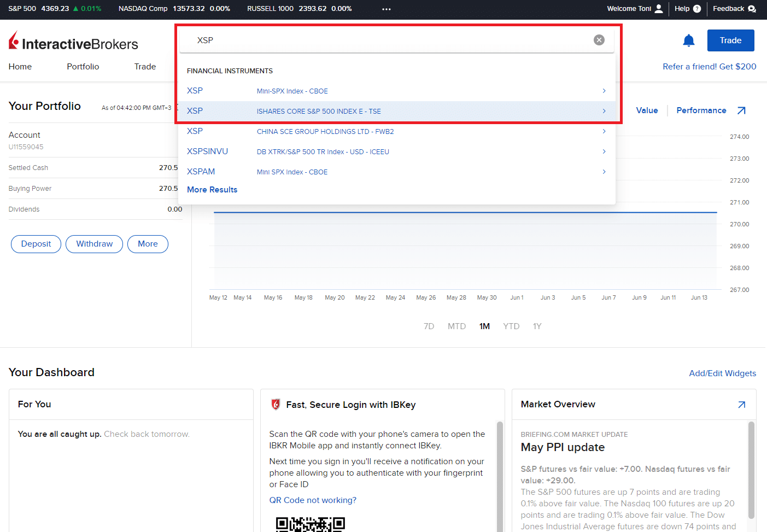Click the Buying Power row

point(93,189)
